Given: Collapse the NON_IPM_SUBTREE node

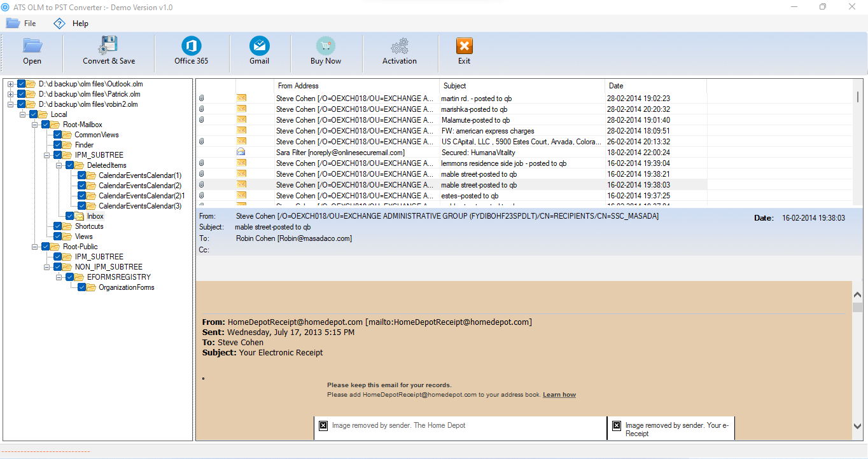Looking at the screenshot, I should point(46,267).
